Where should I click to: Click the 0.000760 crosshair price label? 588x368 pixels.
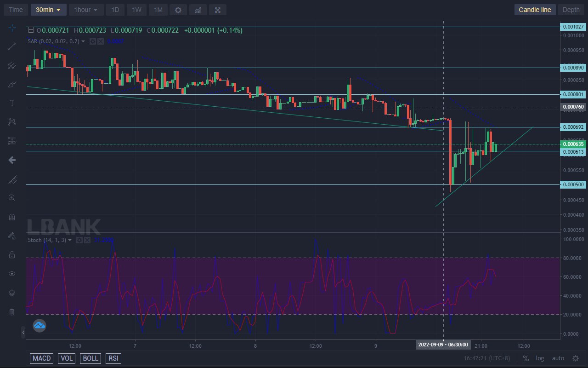(573, 107)
